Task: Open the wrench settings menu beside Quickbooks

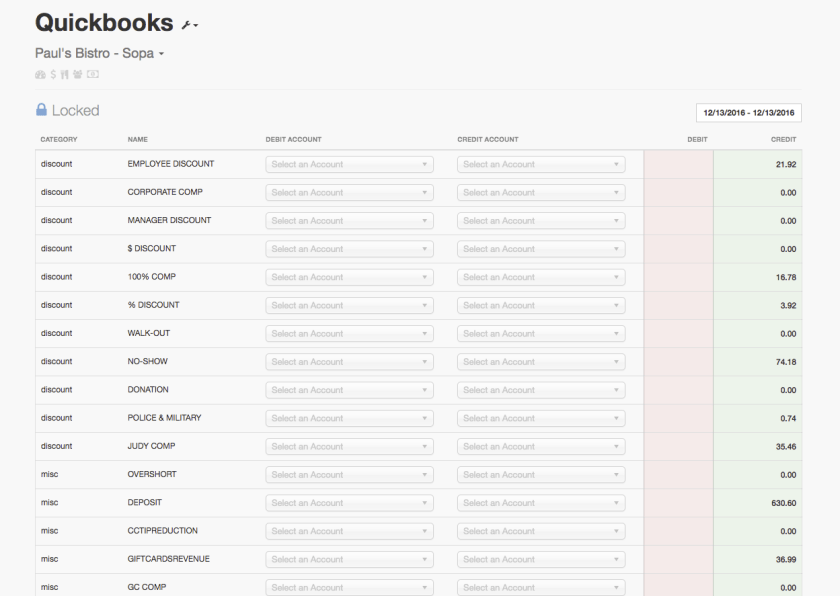Action: [189, 24]
